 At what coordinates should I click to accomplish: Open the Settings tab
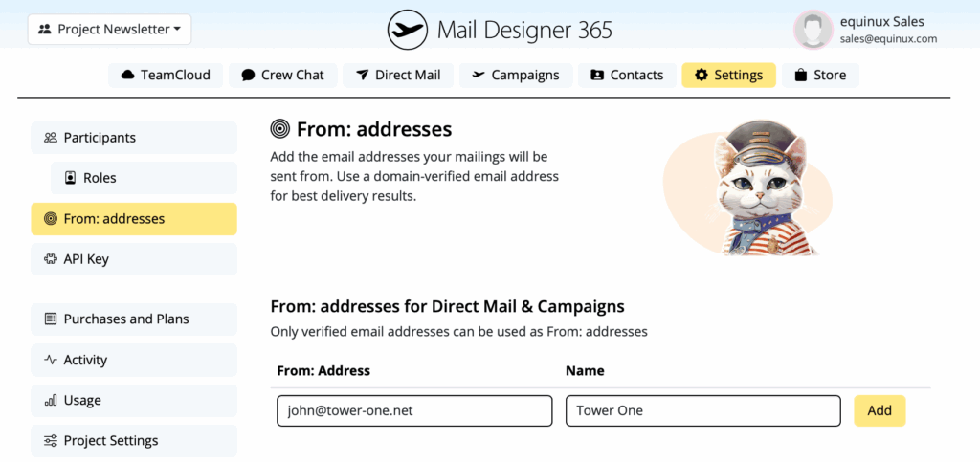pos(728,75)
